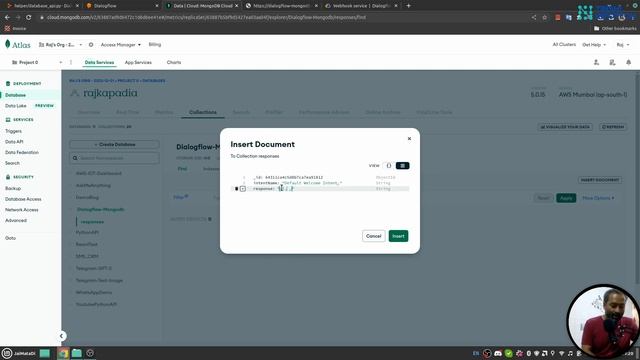The image size is (640, 360).
Task: Select the responses collection
Action: coord(92,222)
